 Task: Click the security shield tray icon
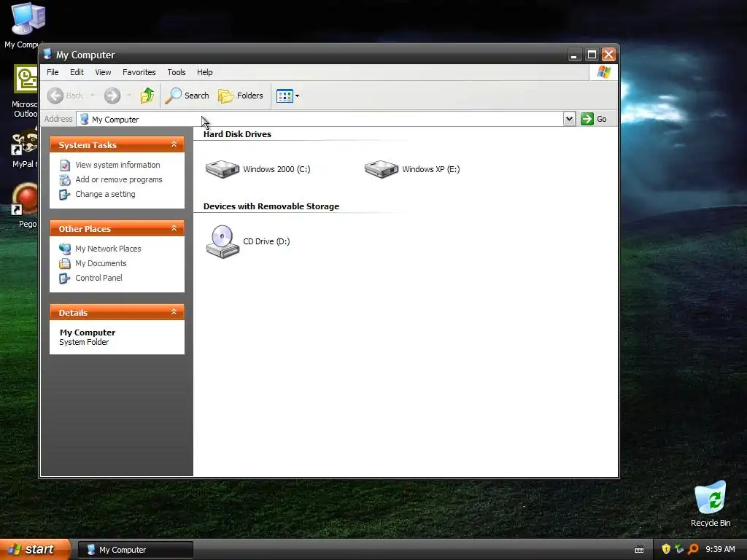[665, 550]
